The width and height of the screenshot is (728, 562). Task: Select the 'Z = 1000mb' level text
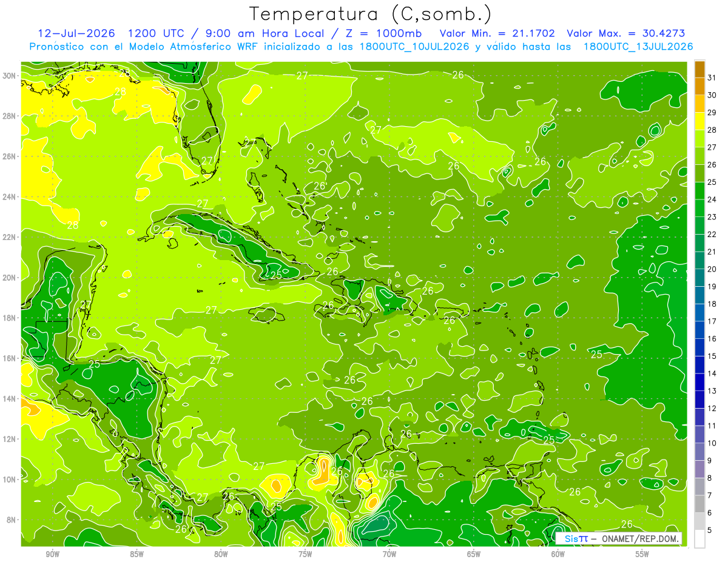385,33
